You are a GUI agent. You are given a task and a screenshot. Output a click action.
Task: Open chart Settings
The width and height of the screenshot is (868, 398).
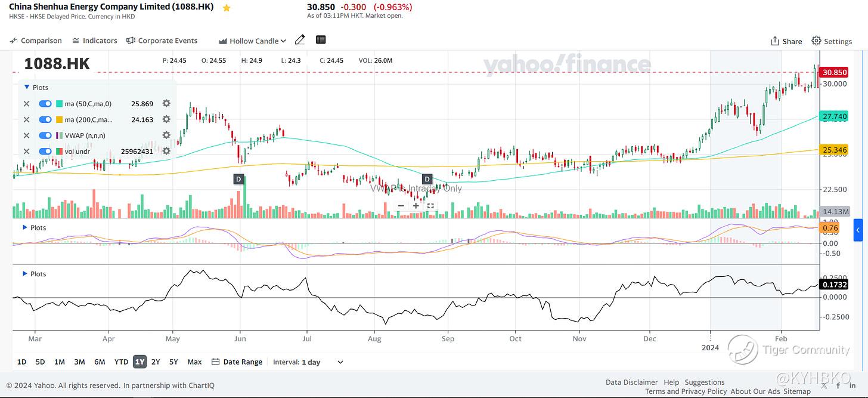832,41
